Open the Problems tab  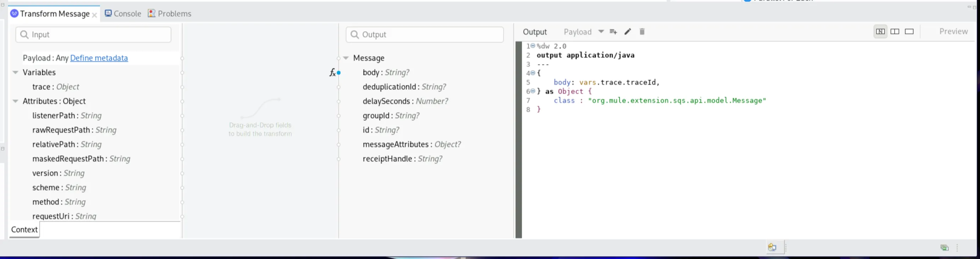pyautogui.click(x=170, y=14)
